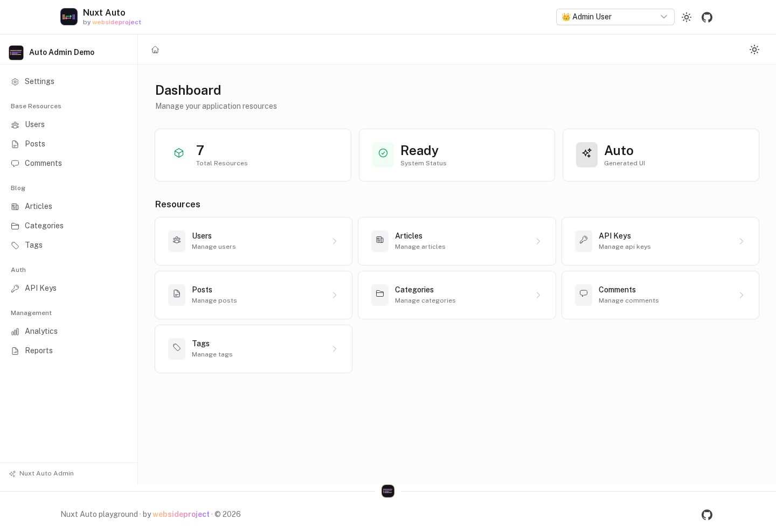This screenshot has width=776, height=532.
Task: Click the Tags label icon in sidebar
Action: pos(15,246)
